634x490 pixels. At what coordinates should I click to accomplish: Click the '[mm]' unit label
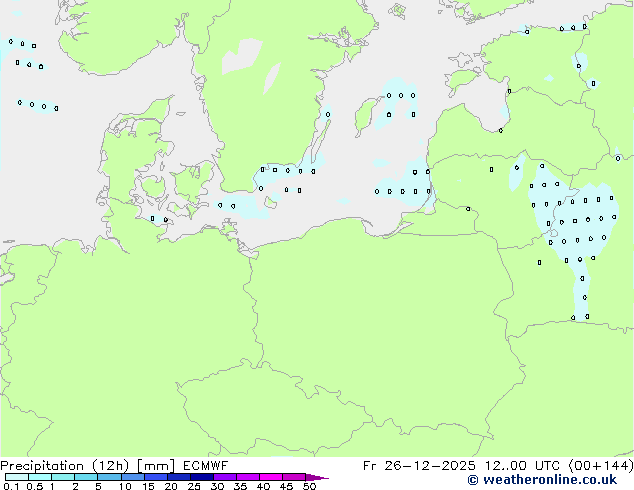(156, 466)
